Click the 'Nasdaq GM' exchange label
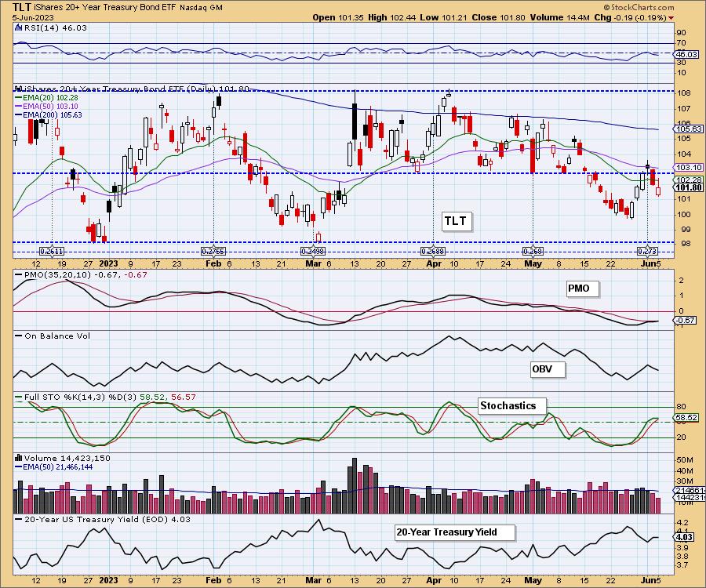Viewport: 706px width, 588px height. tap(201, 8)
